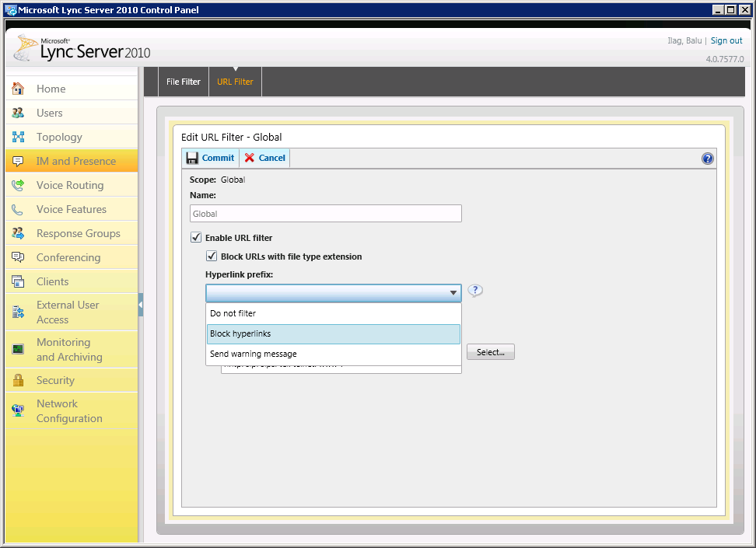Image resolution: width=756 pixels, height=548 pixels.
Task: Open Home in navigation
Action: [72, 89]
